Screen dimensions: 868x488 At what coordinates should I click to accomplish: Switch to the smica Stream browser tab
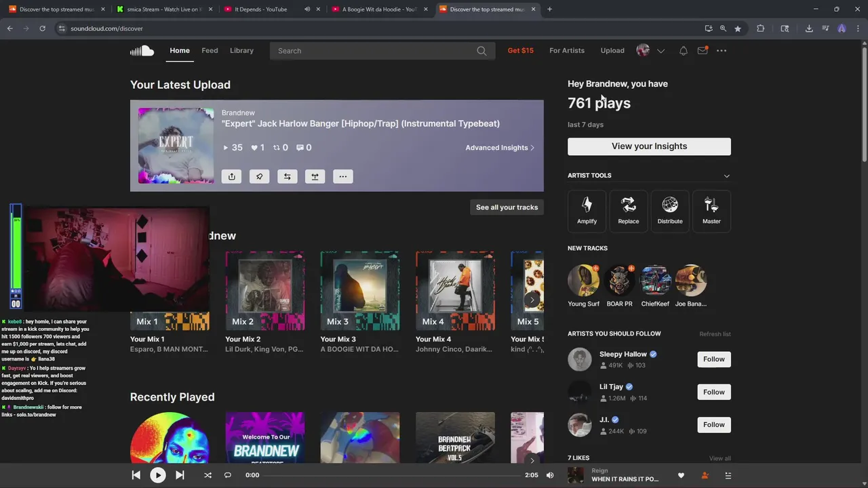(163, 9)
